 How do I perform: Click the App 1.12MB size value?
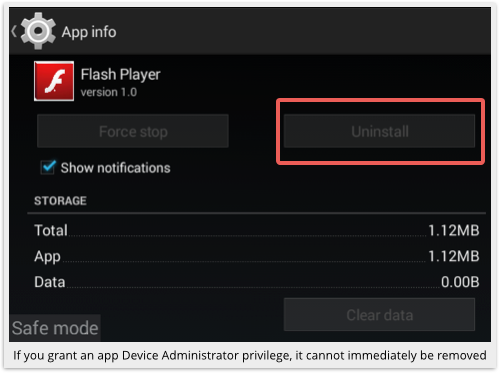[454, 256]
